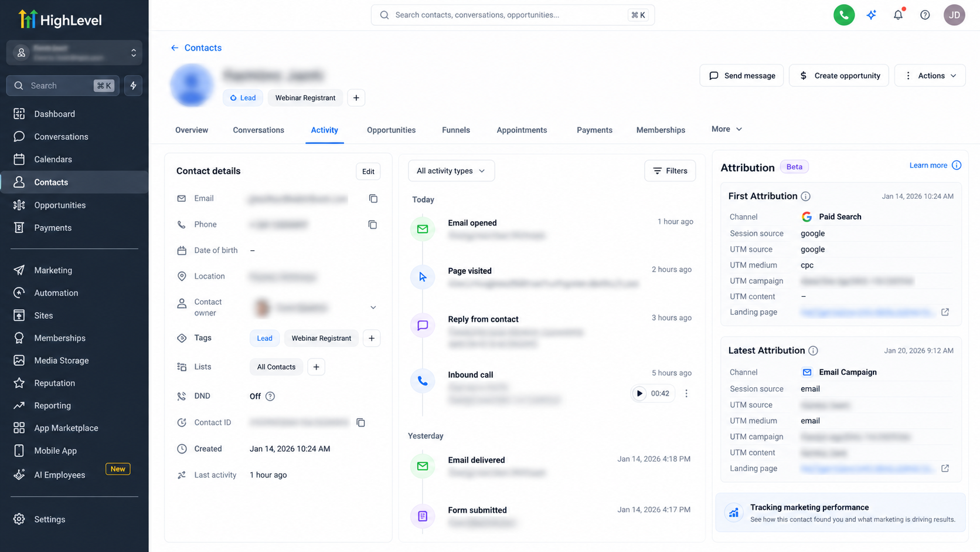Screen dimensions: 980x552
Task: Open the Appointments tab
Action: click(x=522, y=130)
